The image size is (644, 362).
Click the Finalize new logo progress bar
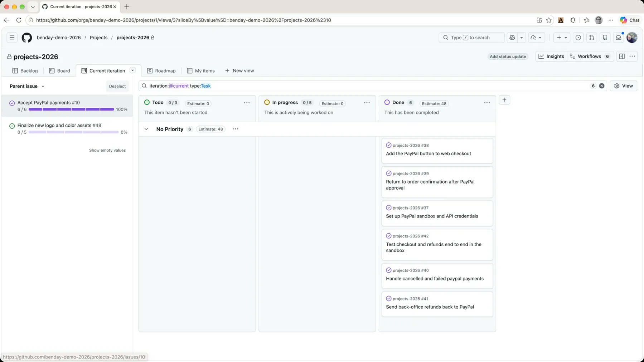click(x=73, y=132)
